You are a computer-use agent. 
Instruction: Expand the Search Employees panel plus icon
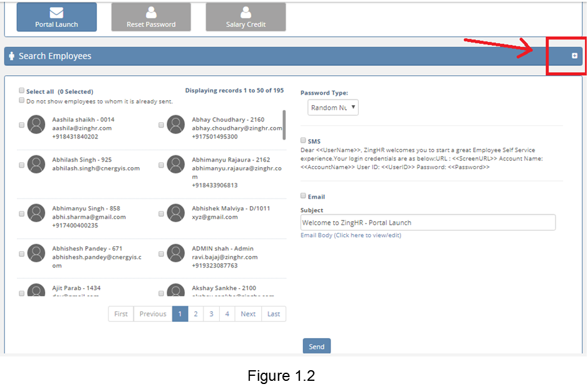pyautogui.click(x=574, y=56)
